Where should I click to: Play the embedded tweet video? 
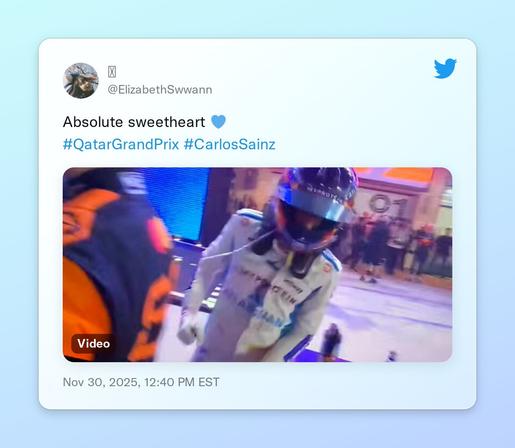click(x=257, y=265)
